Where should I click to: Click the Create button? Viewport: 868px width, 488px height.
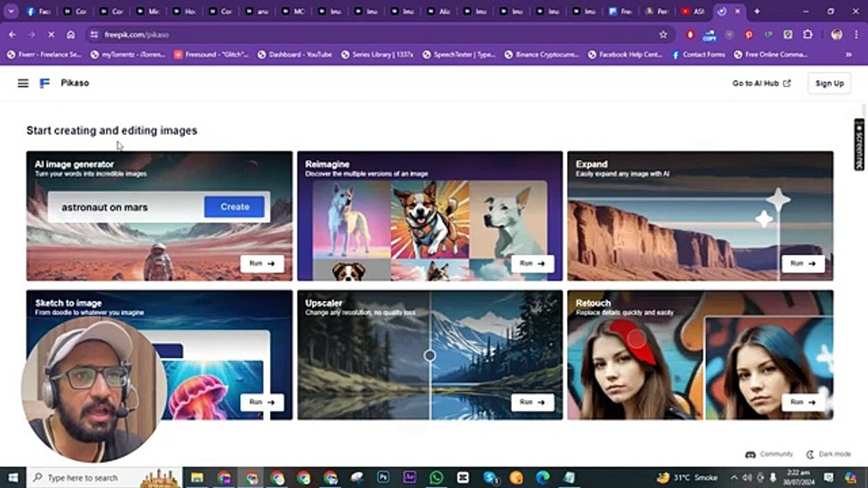point(235,207)
